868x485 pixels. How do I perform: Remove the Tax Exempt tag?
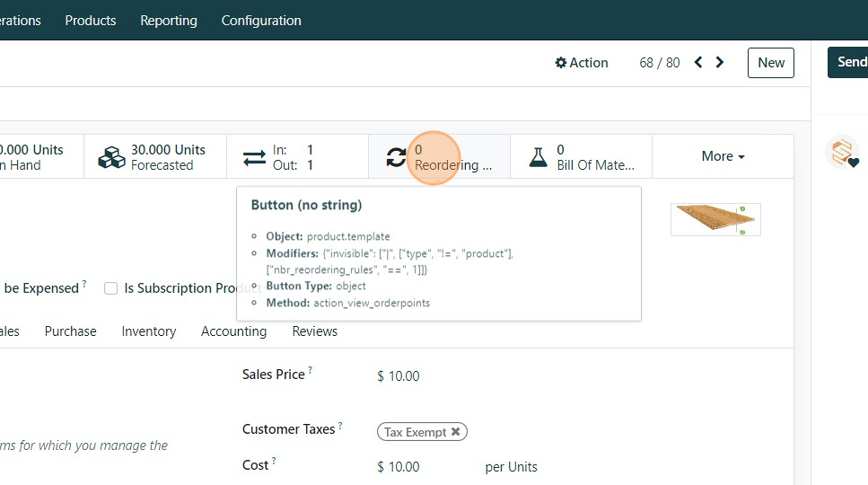[456, 432]
